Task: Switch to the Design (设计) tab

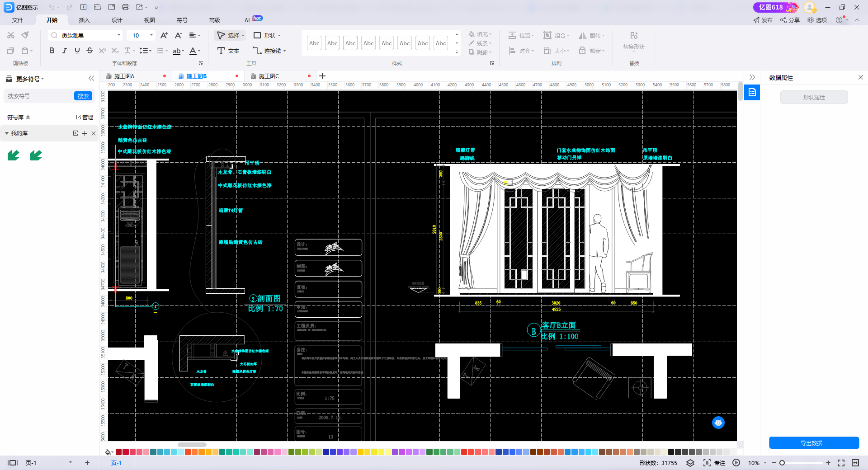Action: click(117, 20)
